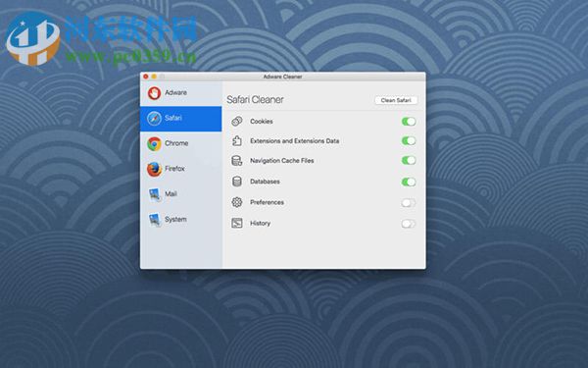Click the Preferences gear icon
This screenshot has width=588, height=368.
(236, 202)
